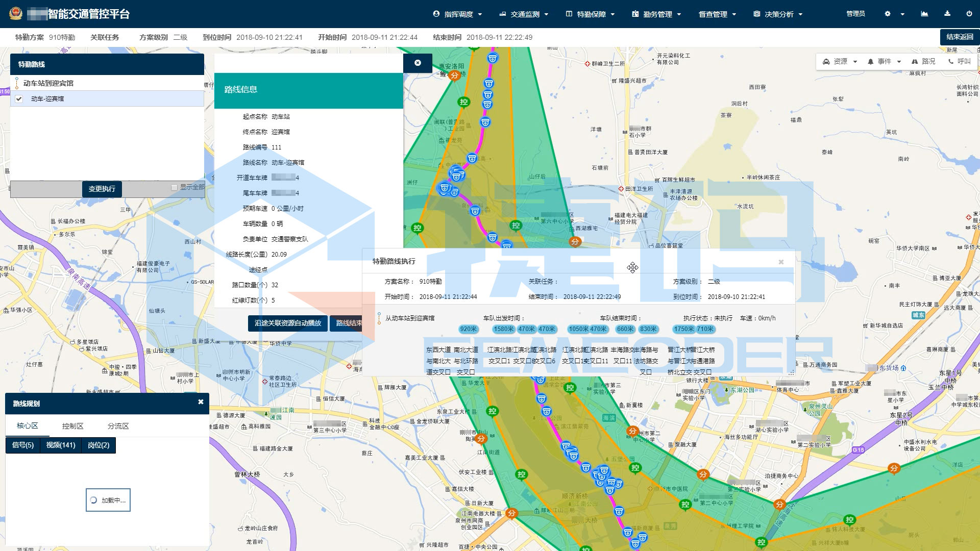Click the 1750米 distance pill
Screen dimensions: 980x551
[683, 329]
